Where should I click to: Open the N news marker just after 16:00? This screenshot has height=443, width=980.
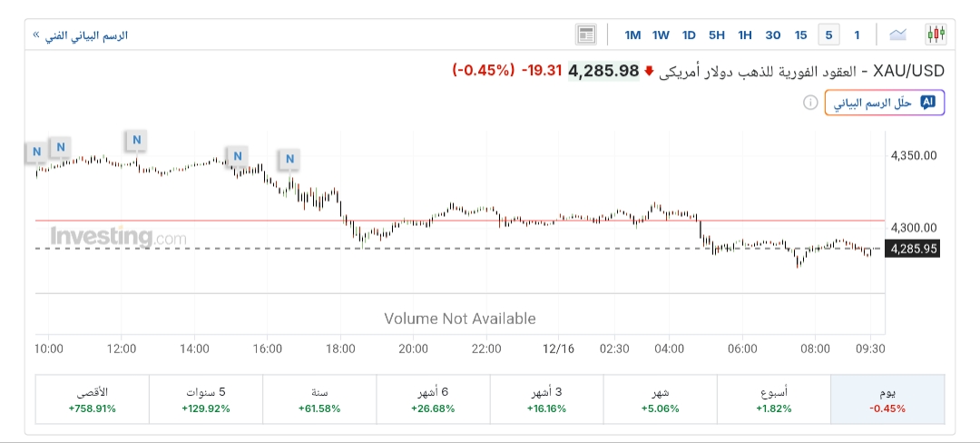tap(289, 160)
